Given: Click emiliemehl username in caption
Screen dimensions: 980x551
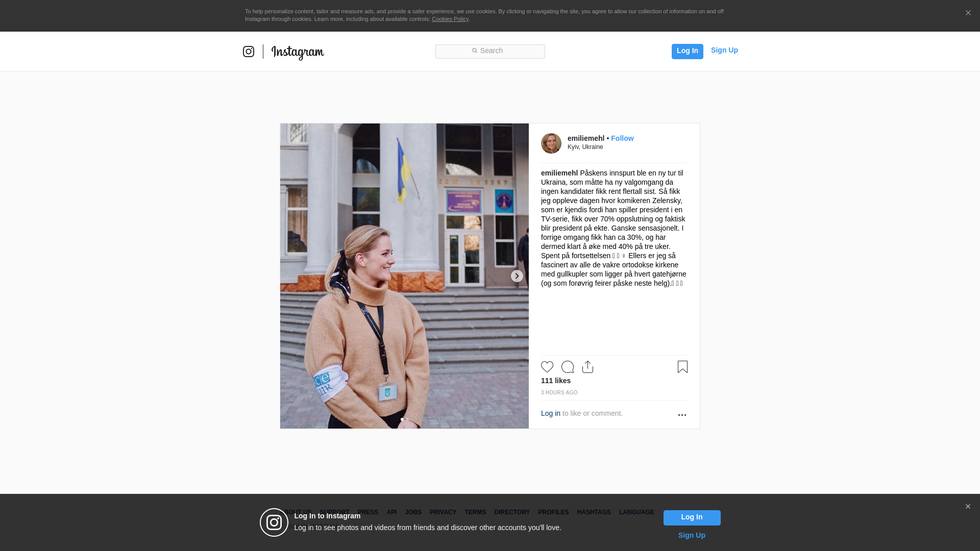Looking at the screenshot, I should click(559, 173).
